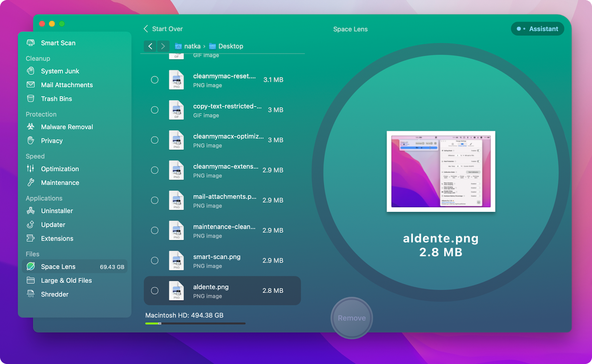Screen dimensions: 592x364
Task: Click GIF file icon for copy-text-restricted
Action: (176, 110)
